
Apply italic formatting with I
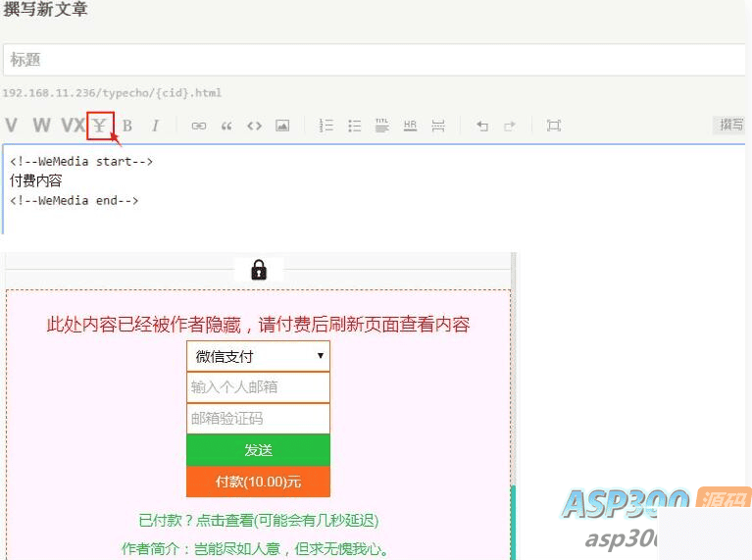coord(155,126)
